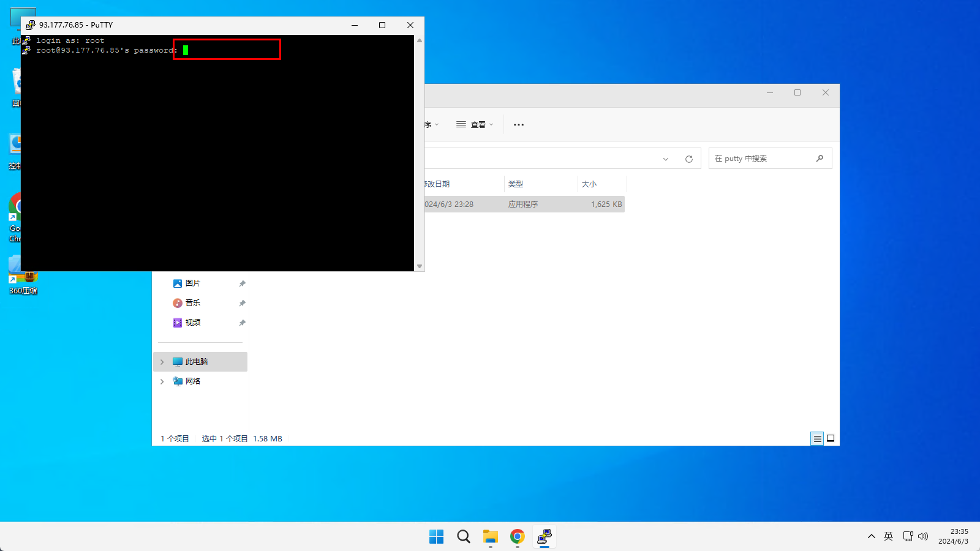
Task: Open network status tray icon
Action: click(908, 536)
